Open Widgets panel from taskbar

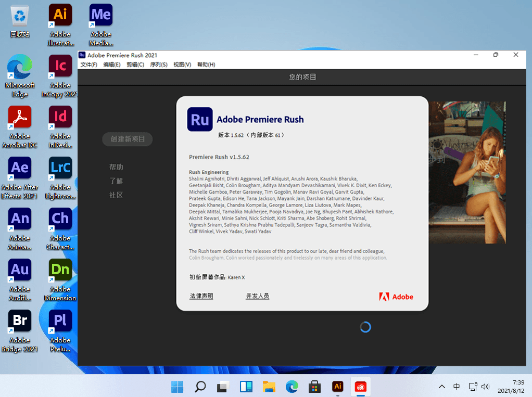click(246, 387)
